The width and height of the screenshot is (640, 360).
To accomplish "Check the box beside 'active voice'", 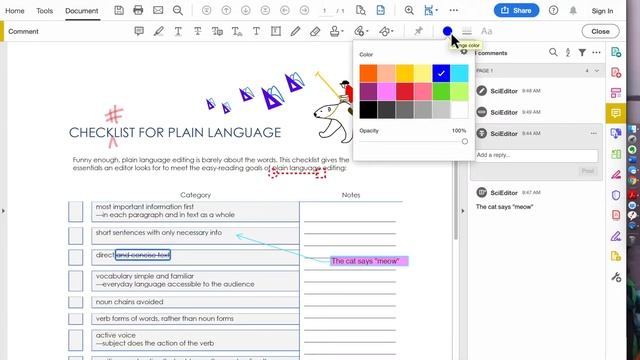I will pyautogui.click(x=76, y=341).
